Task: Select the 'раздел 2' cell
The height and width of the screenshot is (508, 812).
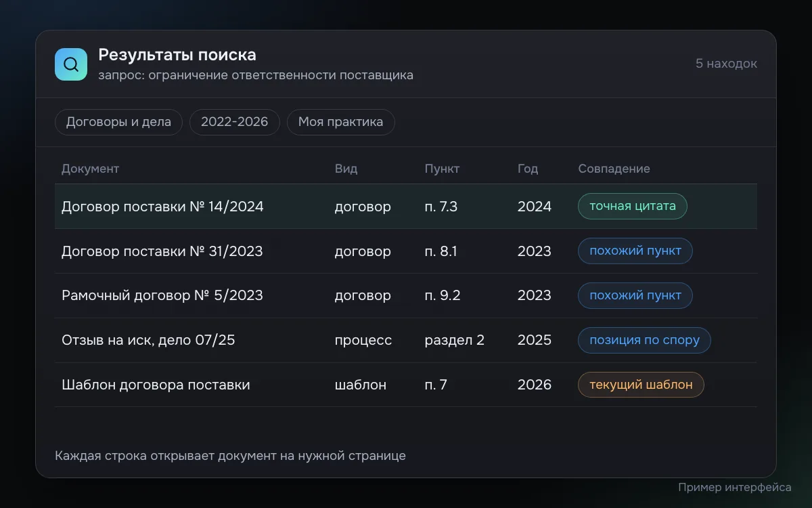Action: pyautogui.click(x=455, y=340)
